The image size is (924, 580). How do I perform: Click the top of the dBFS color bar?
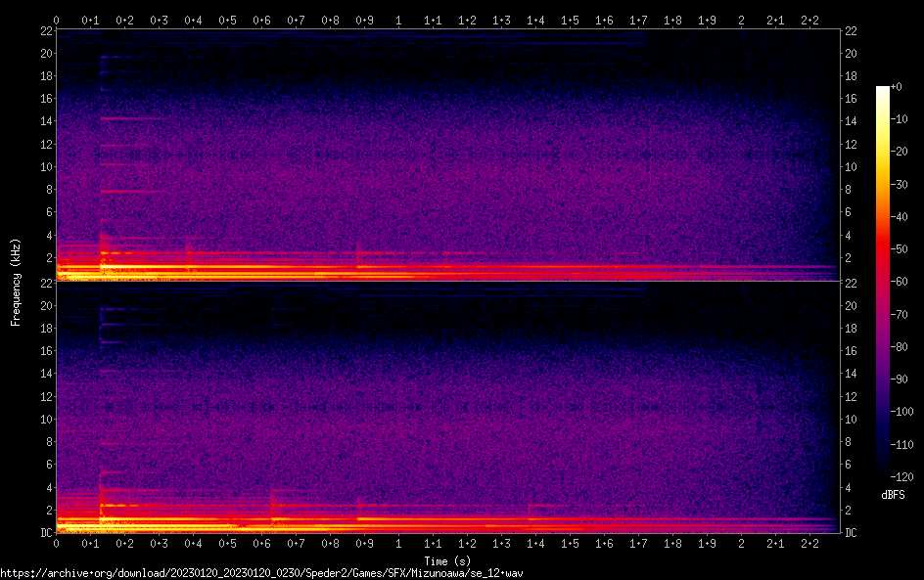point(883,90)
